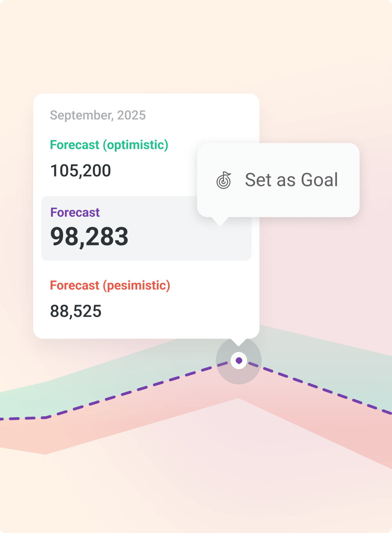This screenshot has width=392, height=533.
Task: Click the tooltip card's bottom pointer arrow
Action: click(239, 342)
